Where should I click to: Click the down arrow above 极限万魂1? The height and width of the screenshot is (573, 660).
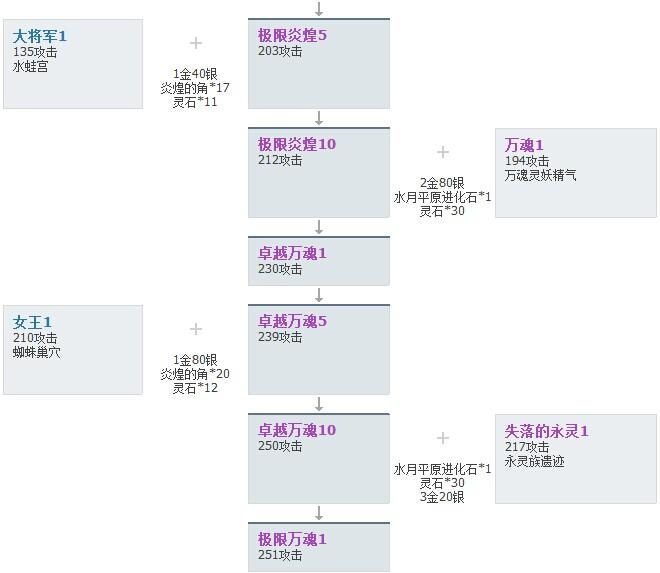319,513
